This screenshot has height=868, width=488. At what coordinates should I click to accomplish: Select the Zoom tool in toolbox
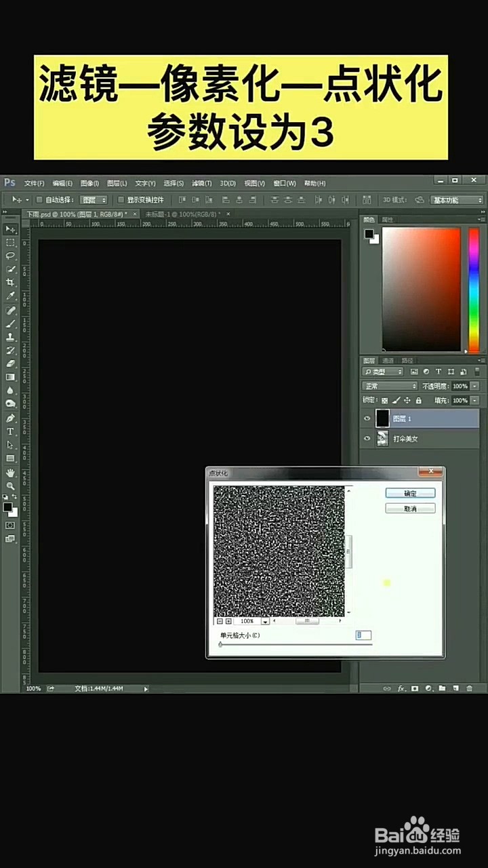10,486
